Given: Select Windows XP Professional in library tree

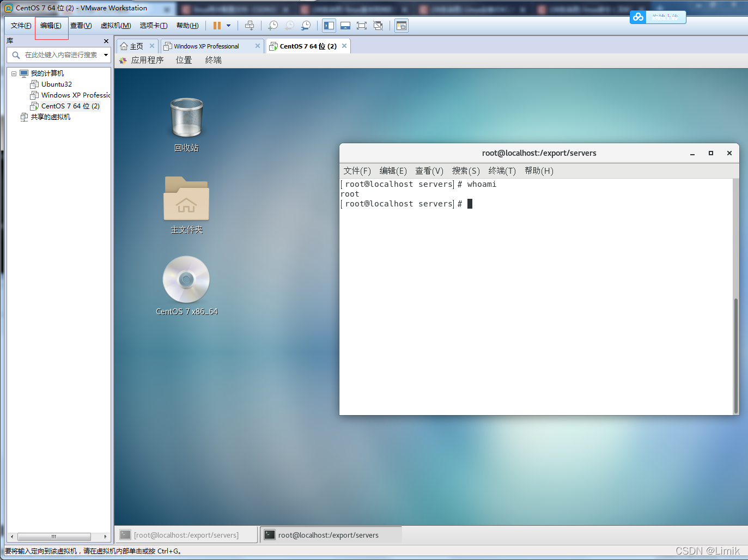Looking at the screenshot, I should 70,95.
